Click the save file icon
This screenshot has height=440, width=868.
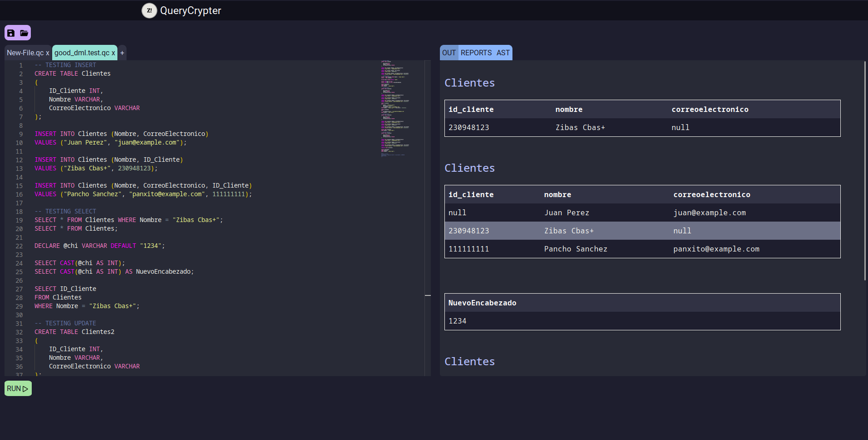pos(11,33)
